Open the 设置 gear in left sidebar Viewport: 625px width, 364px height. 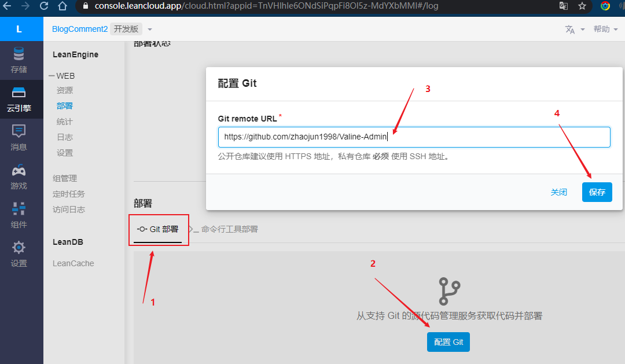[x=19, y=254]
